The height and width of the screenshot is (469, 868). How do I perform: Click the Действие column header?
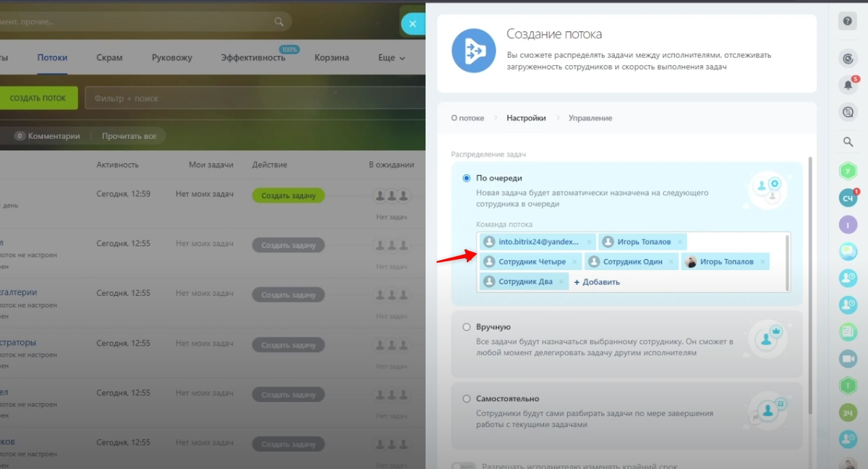270,165
